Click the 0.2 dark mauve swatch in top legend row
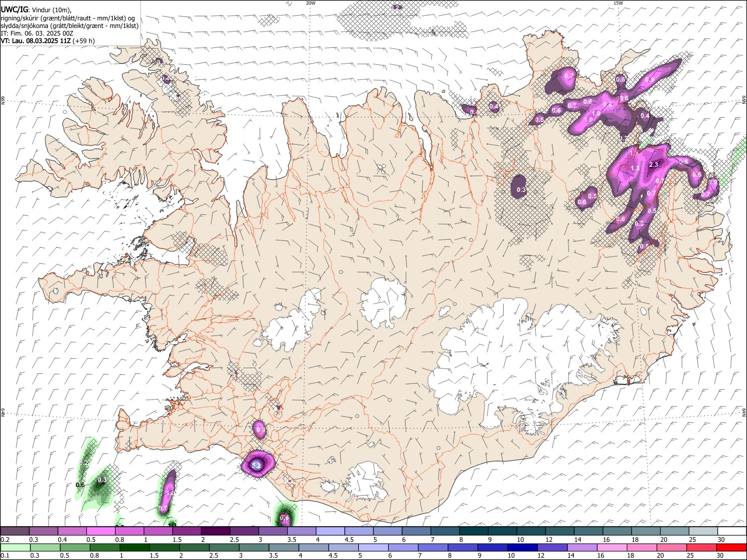 pos(15,531)
